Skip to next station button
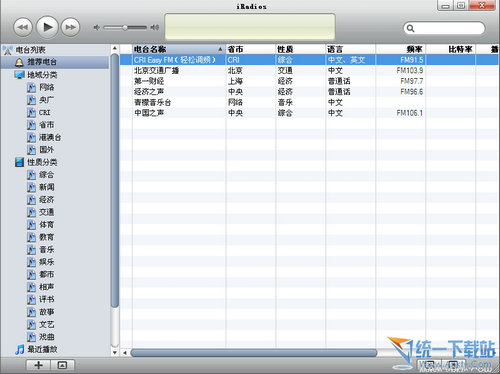Image resolution: width=500 pixels, height=374 pixels. click(71, 27)
